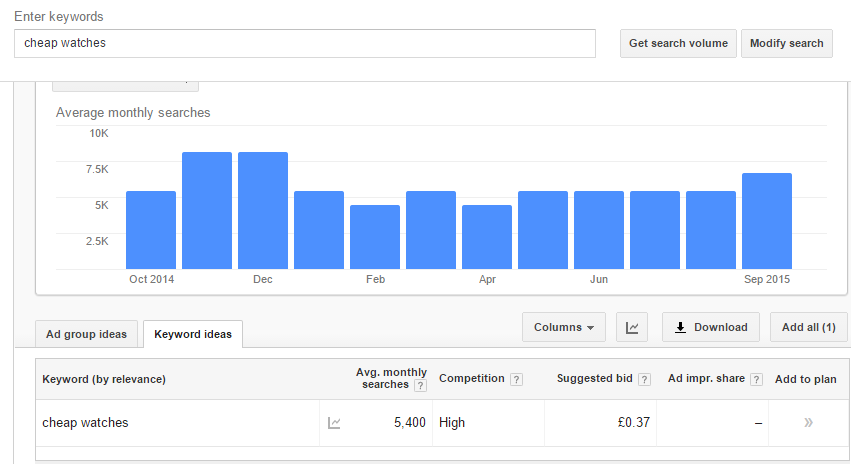The image size is (851, 464).
Task: Click the Add all (1) button
Action: pos(809,327)
